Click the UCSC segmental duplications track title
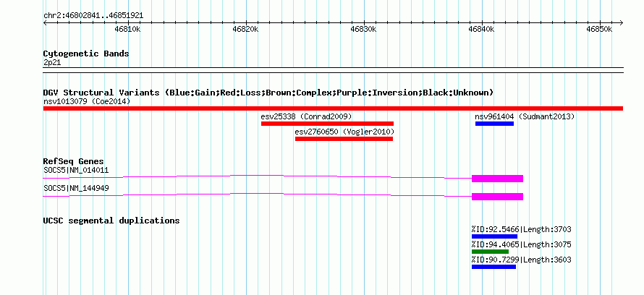Screen dimensions: 644x295 pyautogui.click(x=111, y=221)
